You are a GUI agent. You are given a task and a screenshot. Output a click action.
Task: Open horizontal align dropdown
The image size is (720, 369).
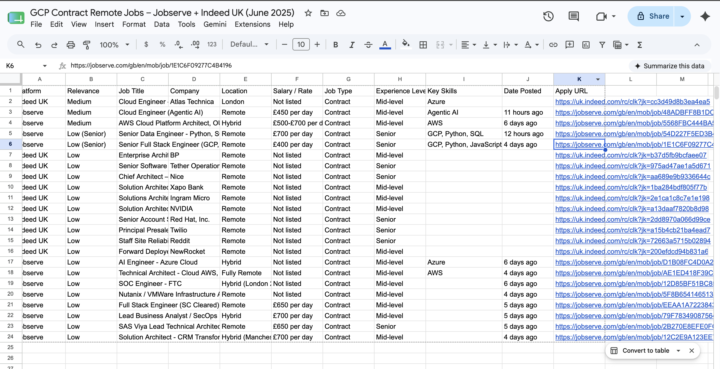click(x=468, y=45)
